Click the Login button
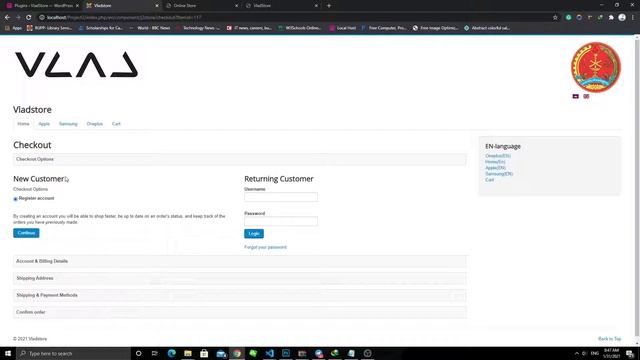 tap(254, 233)
